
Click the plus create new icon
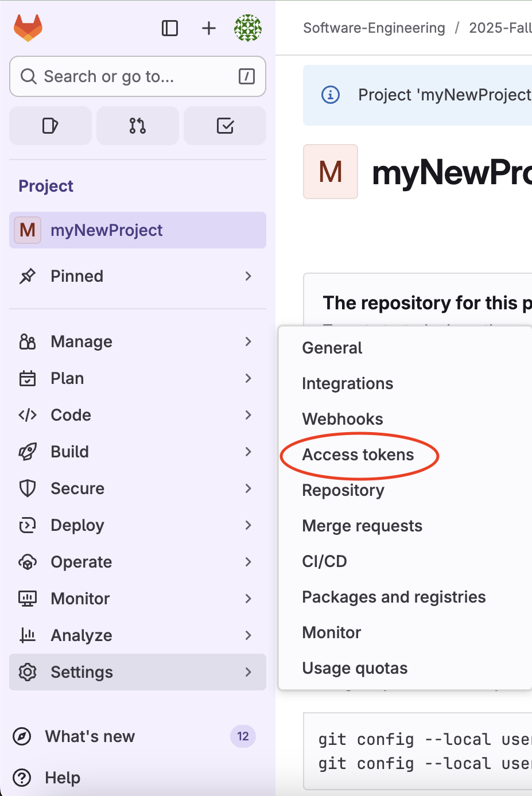click(209, 28)
